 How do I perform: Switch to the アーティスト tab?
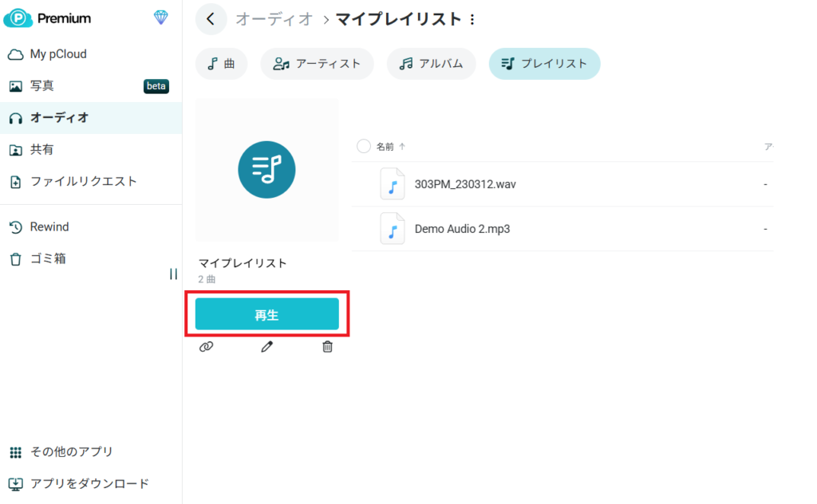pyautogui.click(x=317, y=64)
